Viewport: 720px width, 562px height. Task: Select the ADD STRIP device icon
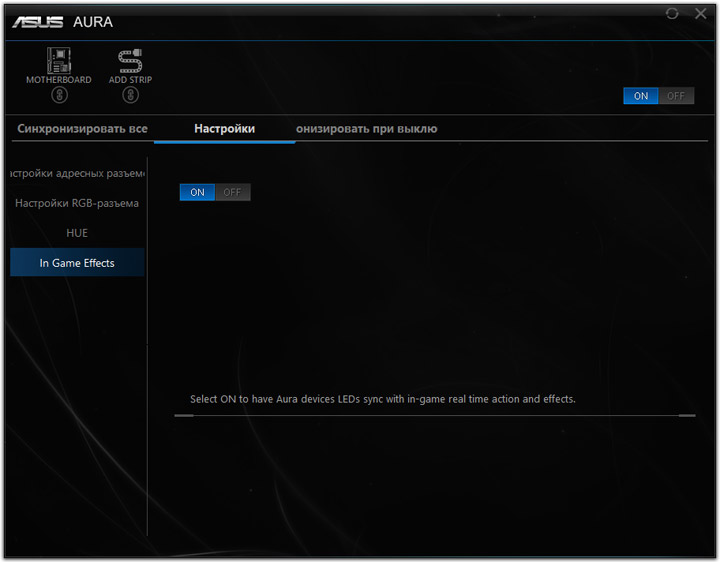click(130, 61)
